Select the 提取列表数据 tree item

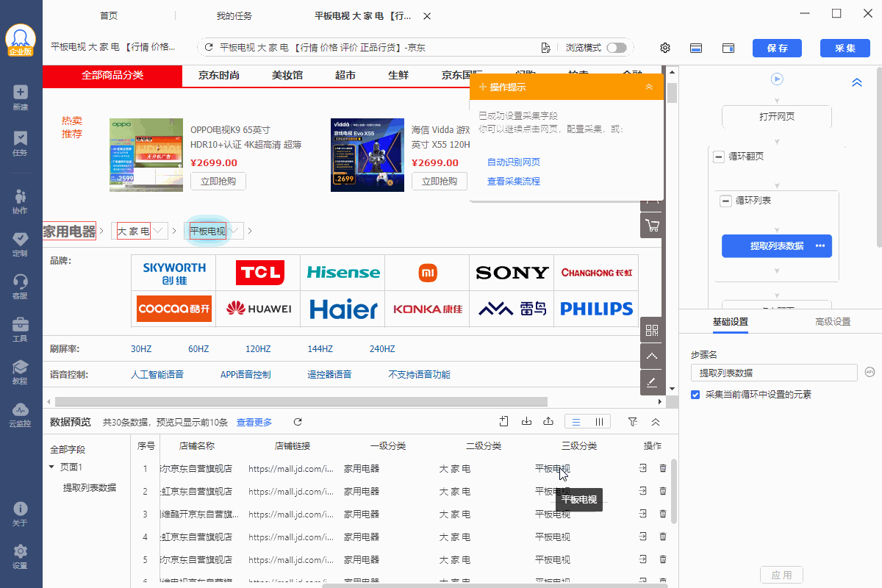click(x=89, y=488)
